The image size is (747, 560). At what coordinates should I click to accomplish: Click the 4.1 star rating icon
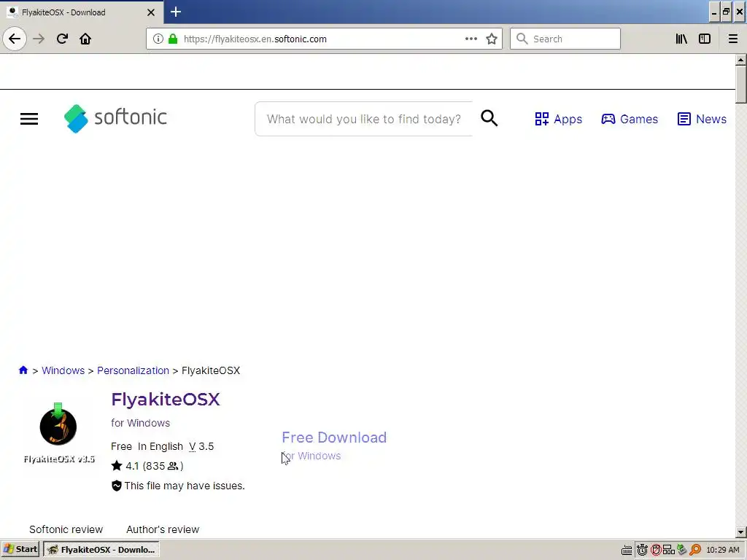click(x=117, y=466)
